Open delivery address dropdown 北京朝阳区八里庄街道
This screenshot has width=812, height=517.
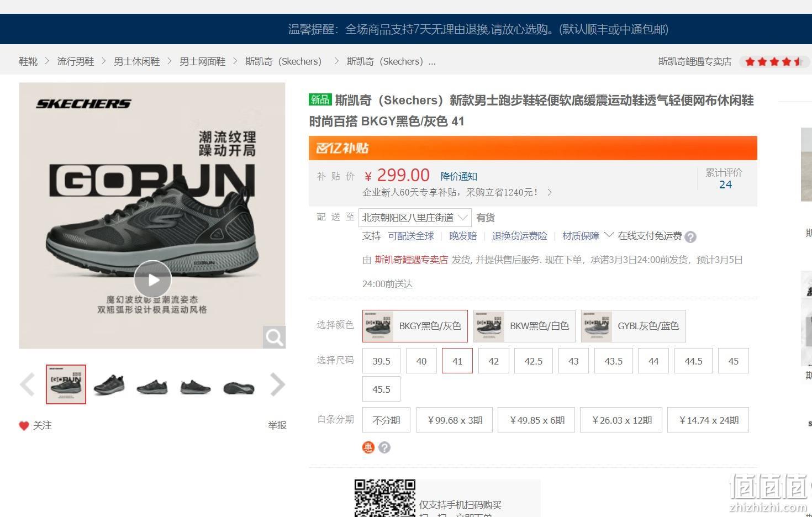point(415,218)
